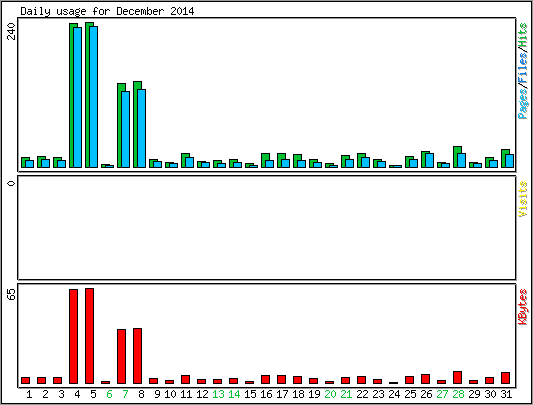Click the blue files bar for day 8
Viewport: 533px width, 405px height.
click(x=142, y=129)
